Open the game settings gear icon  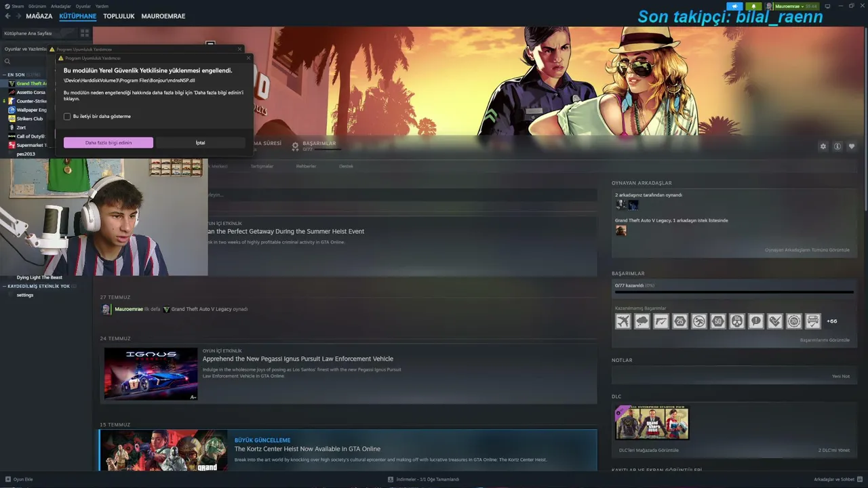click(x=823, y=146)
